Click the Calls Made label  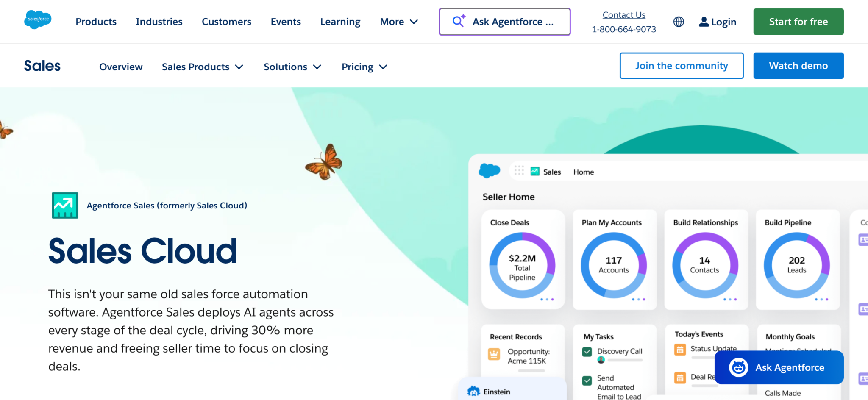click(783, 393)
